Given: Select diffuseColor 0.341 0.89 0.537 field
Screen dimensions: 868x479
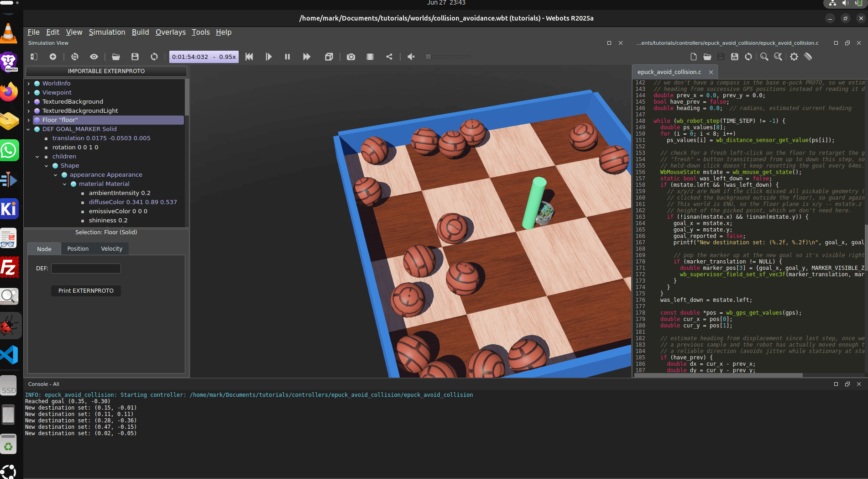Looking at the screenshot, I should coord(133,202).
